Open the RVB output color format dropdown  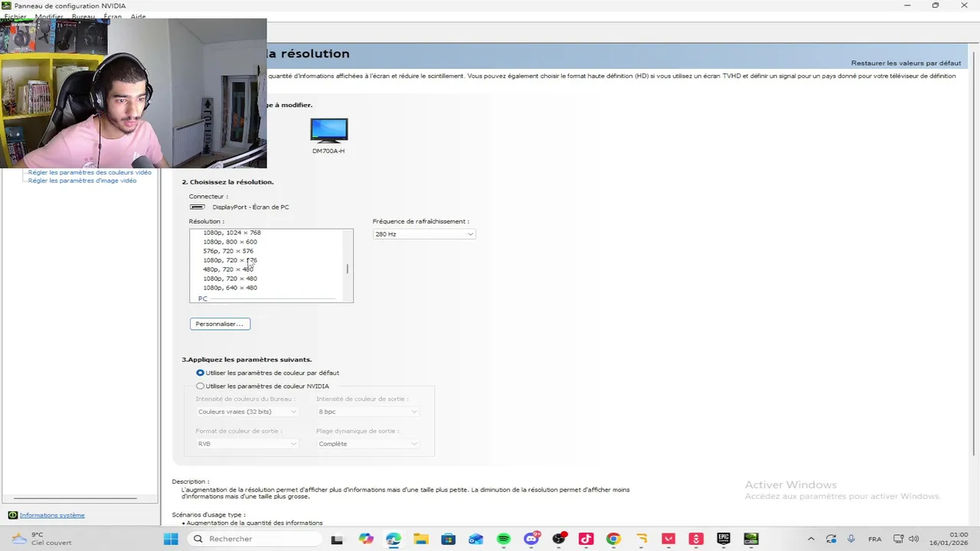click(x=247, y=444)
